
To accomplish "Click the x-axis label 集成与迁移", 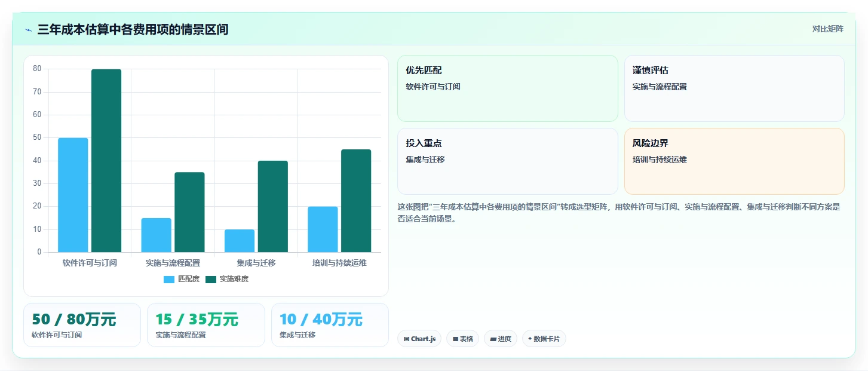I will pos(256,263).
